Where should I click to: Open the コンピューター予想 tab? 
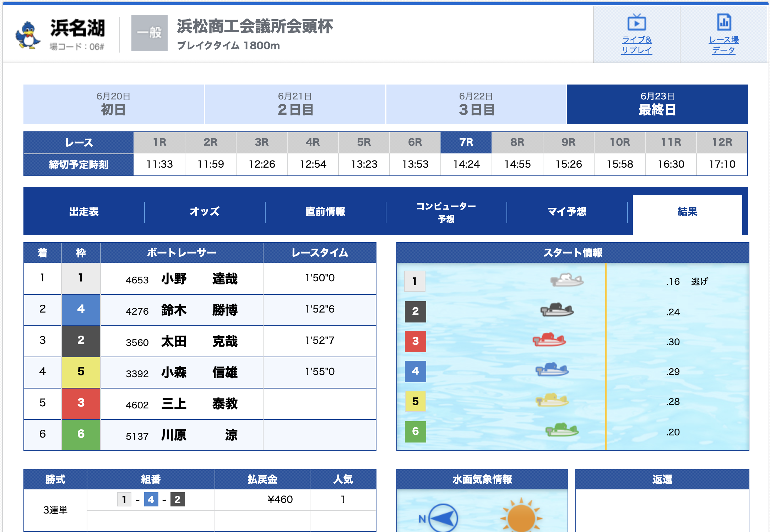click(x=446, y=212)
